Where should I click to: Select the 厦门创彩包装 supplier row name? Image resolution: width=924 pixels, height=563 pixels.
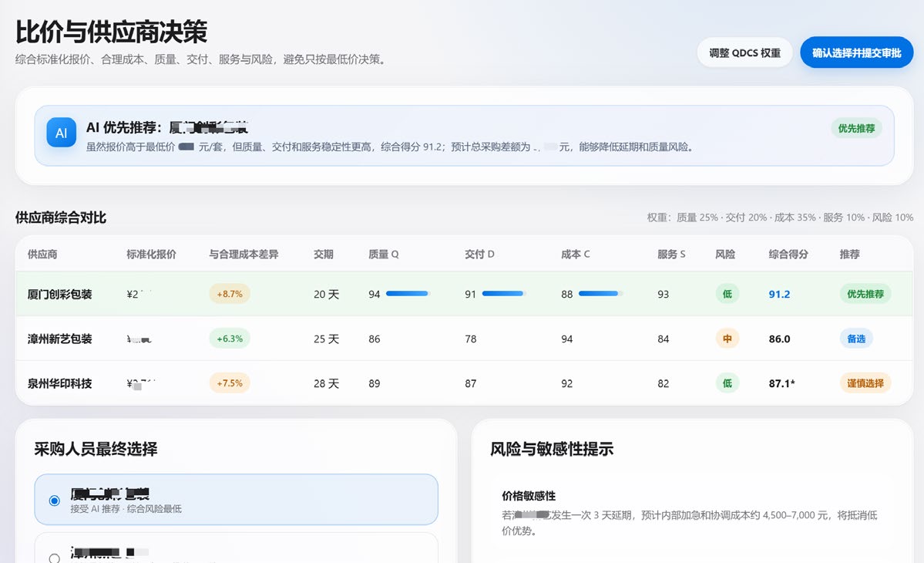tap(59, 294)
